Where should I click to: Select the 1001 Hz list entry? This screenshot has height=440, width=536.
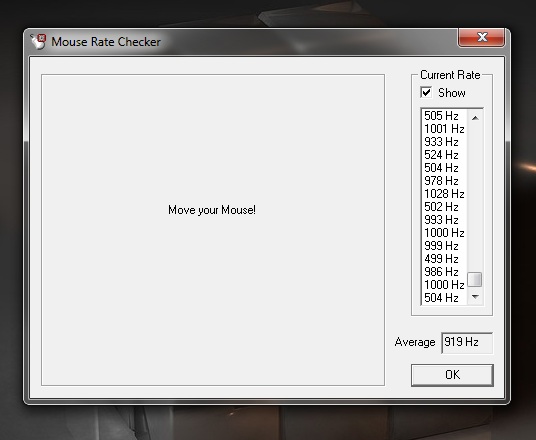coord(444,129)
